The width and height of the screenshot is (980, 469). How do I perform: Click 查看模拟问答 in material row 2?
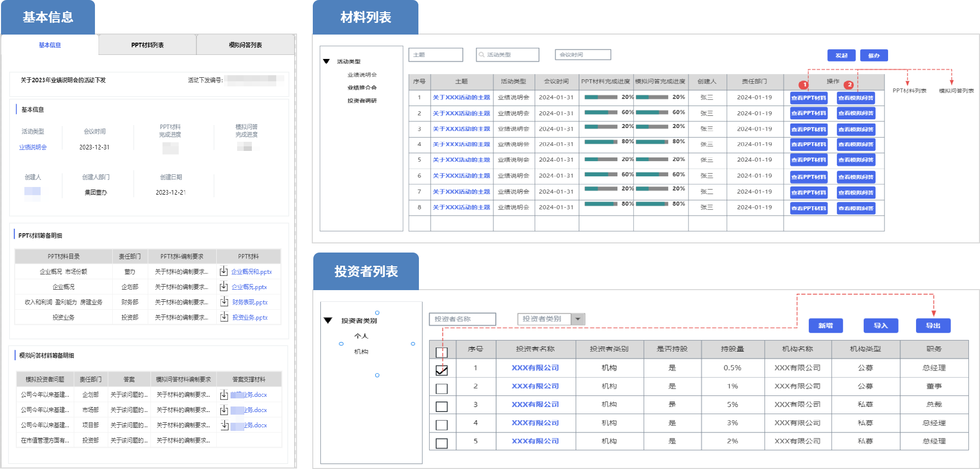coord(856,113)
